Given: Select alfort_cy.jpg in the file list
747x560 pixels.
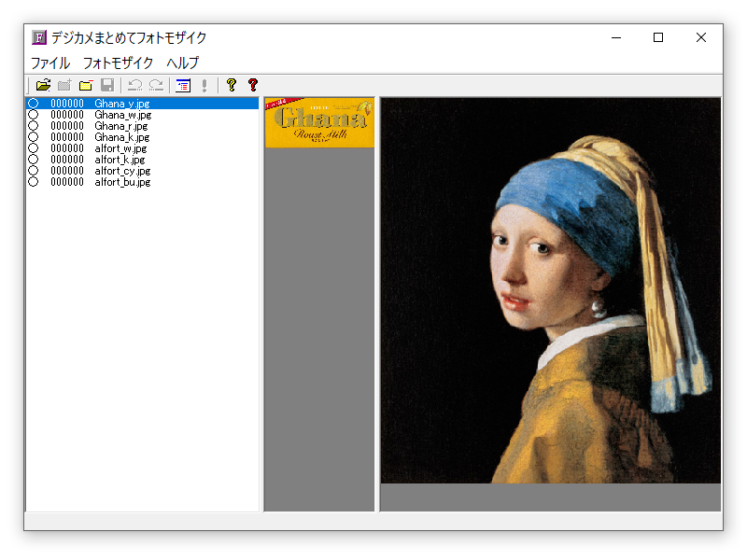Looking at the screenshot, I should pyautogui.click(x=142, y=171).
